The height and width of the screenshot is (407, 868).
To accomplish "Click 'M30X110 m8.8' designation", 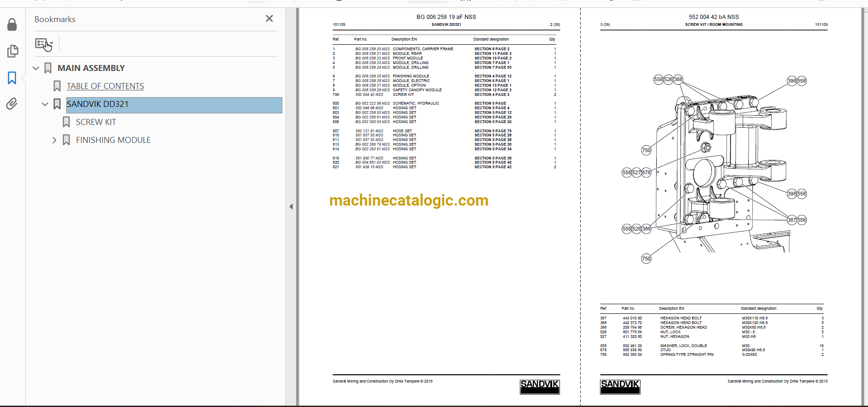I will (x=755, y=318).
